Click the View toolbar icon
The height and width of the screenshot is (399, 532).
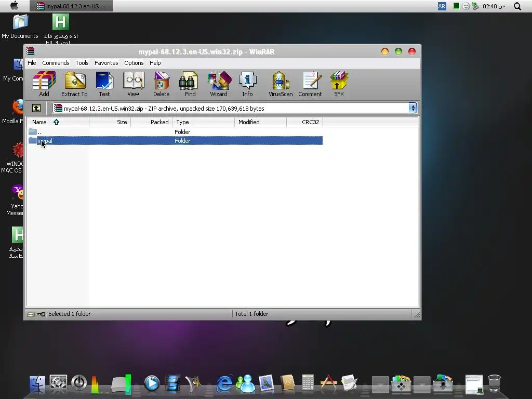(134, 84)
